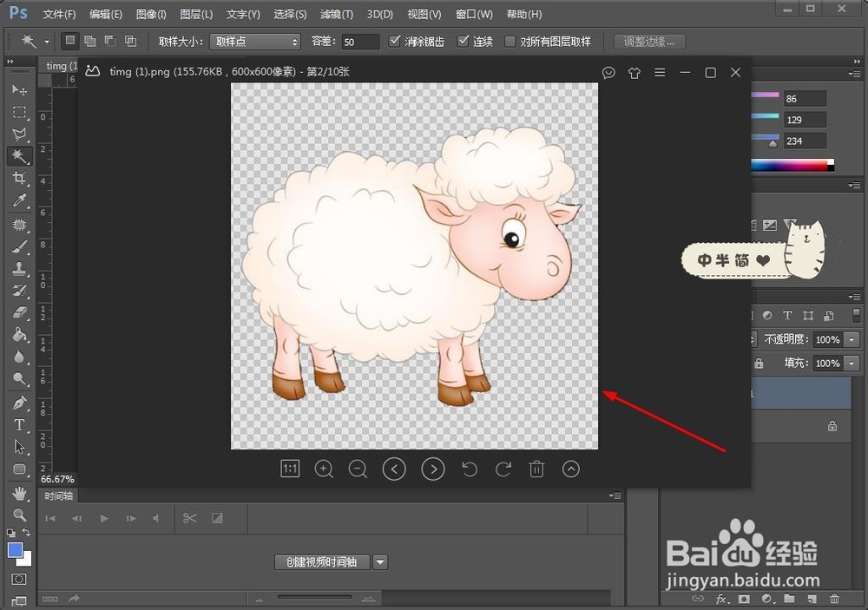Screen dimensions: 868x610
Task: Toggle the contiguous checkbox
Action: pos(463,41)
